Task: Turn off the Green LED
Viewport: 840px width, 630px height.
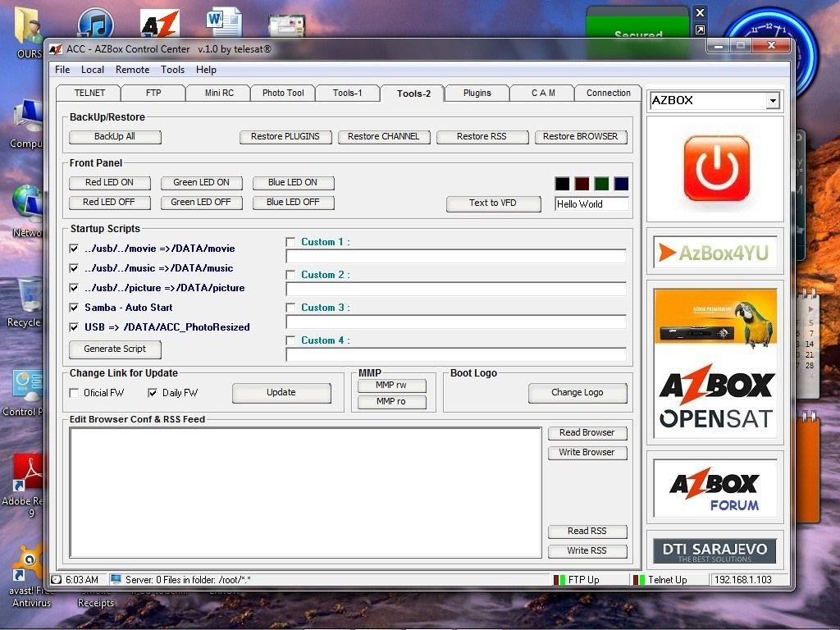Action: tap(202, 203)
